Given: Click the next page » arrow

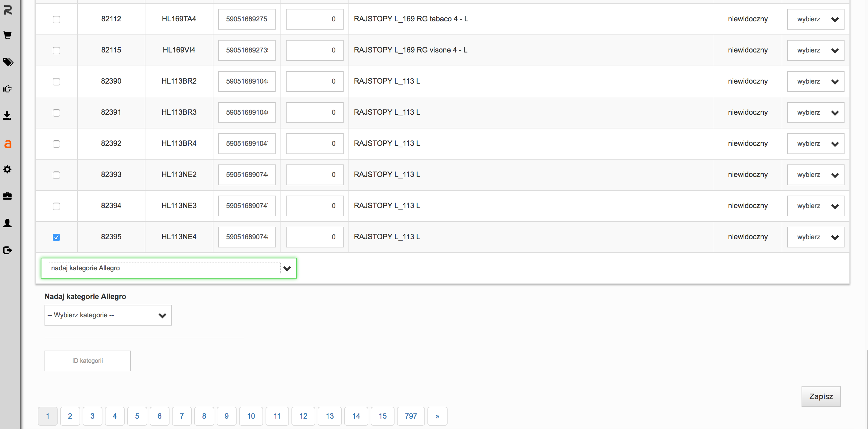Looking at the screenshot, I should (437, 416).
